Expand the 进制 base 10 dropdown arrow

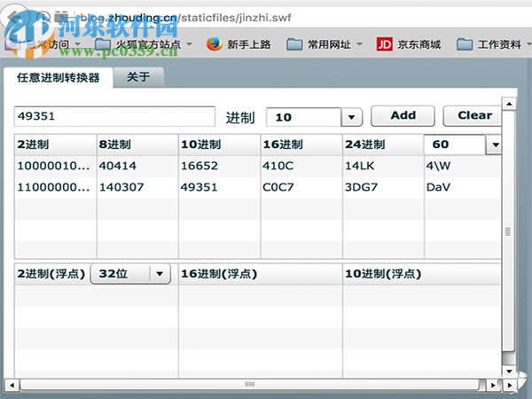pos(351,117)
